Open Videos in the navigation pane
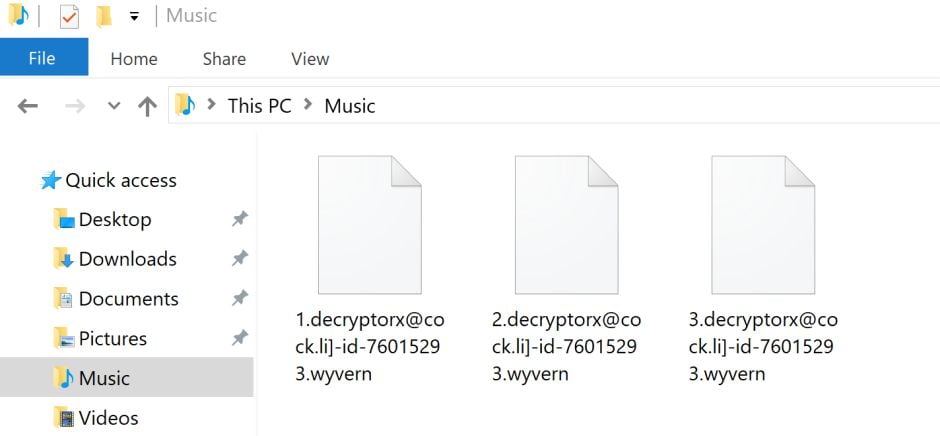The height and width of the screenshot is (436, 940). click(108, 418)
